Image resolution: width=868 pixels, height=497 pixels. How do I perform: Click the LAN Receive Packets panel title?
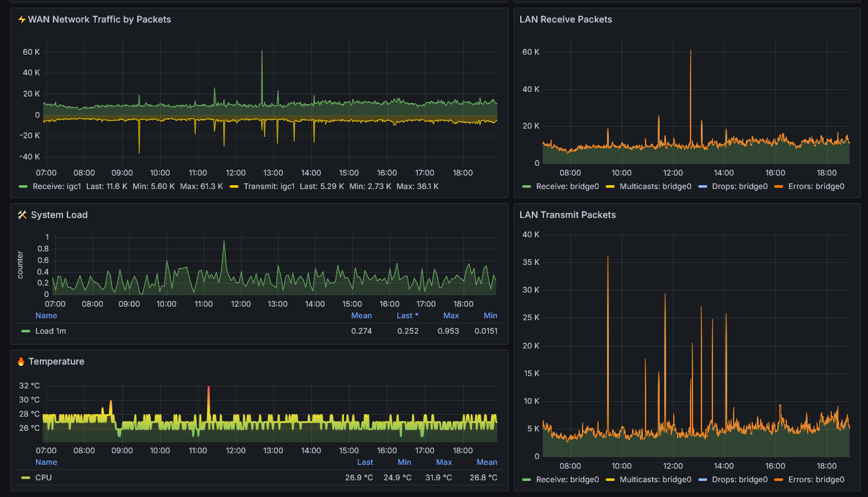tap(566, 19)
